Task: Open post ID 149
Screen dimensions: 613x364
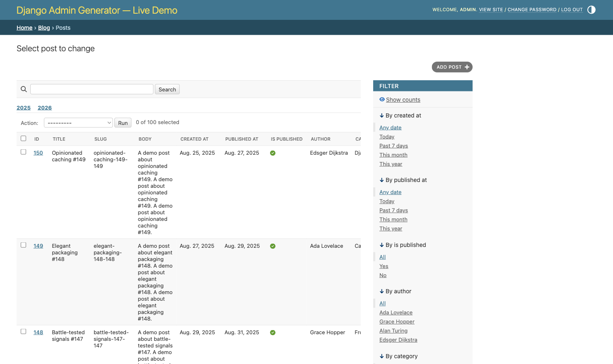Action: (x=38, y=246)
